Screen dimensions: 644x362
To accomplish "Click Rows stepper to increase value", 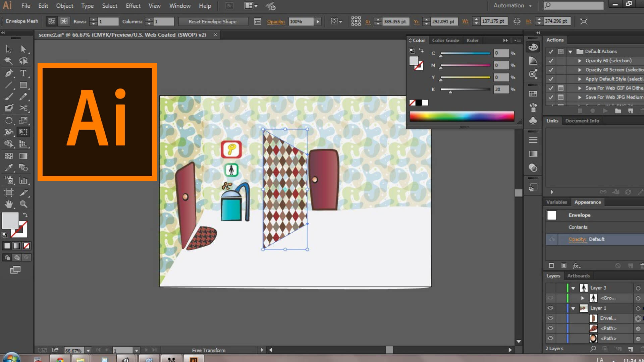I will click(93, 19).
